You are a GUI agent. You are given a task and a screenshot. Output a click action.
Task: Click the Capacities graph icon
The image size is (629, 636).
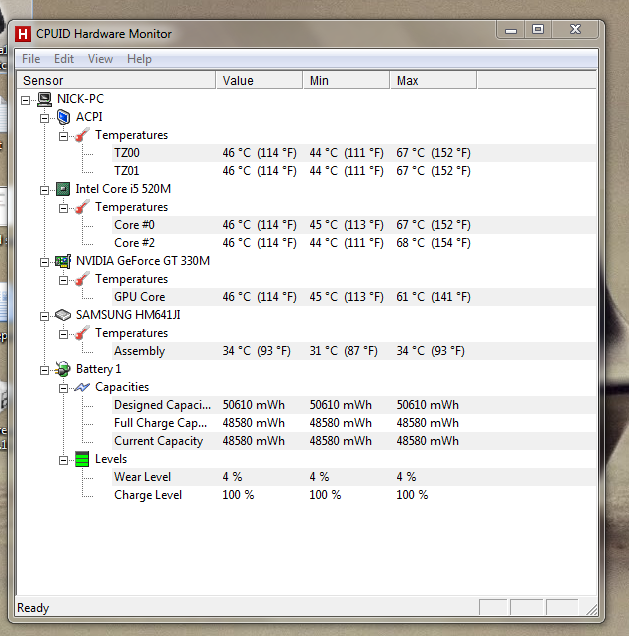[x=82, y=387]
